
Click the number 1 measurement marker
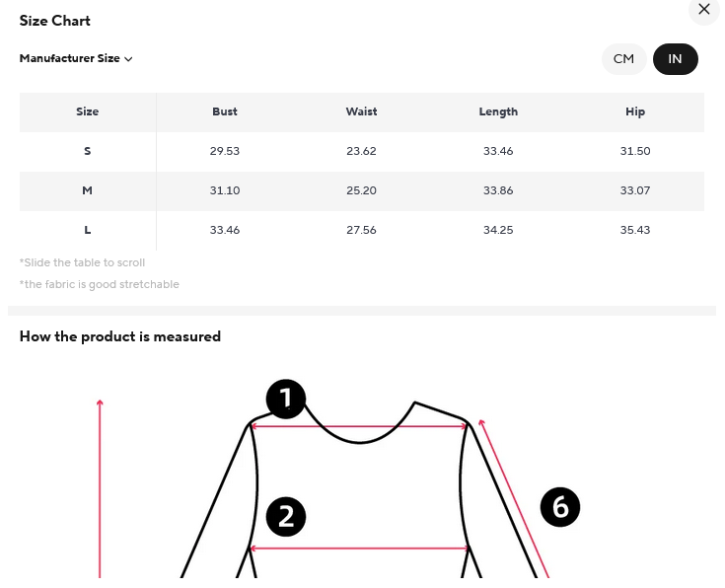pos(286,399)
